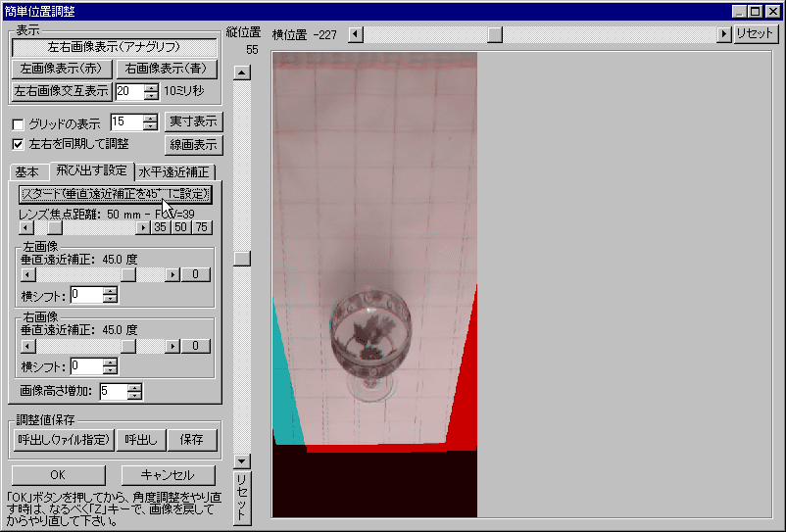Reset 左画像 perspective with 0 button
Image resolution: width=786 pixels, height=532 pixels.
195,274
